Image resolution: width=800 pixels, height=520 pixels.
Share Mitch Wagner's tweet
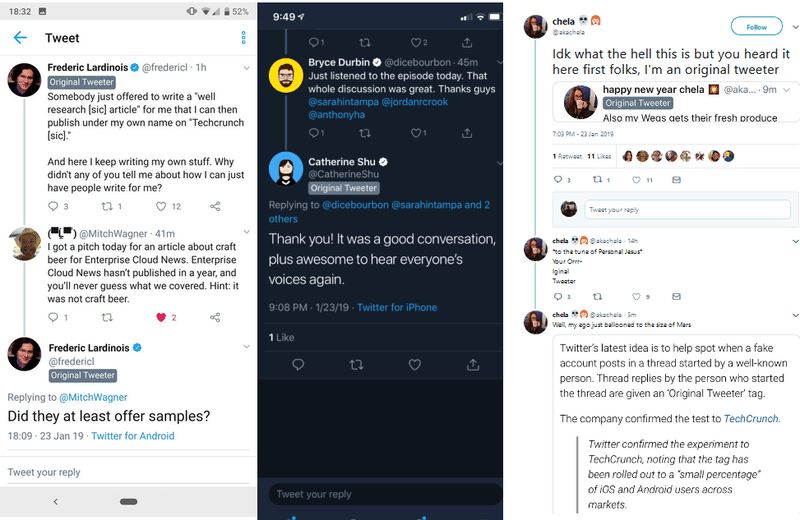[215, 317]
